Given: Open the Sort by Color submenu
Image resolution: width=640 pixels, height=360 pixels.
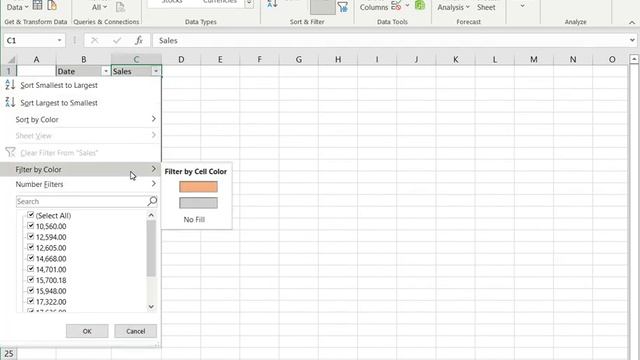Looking at the screenshot, I should pos(81,119).
